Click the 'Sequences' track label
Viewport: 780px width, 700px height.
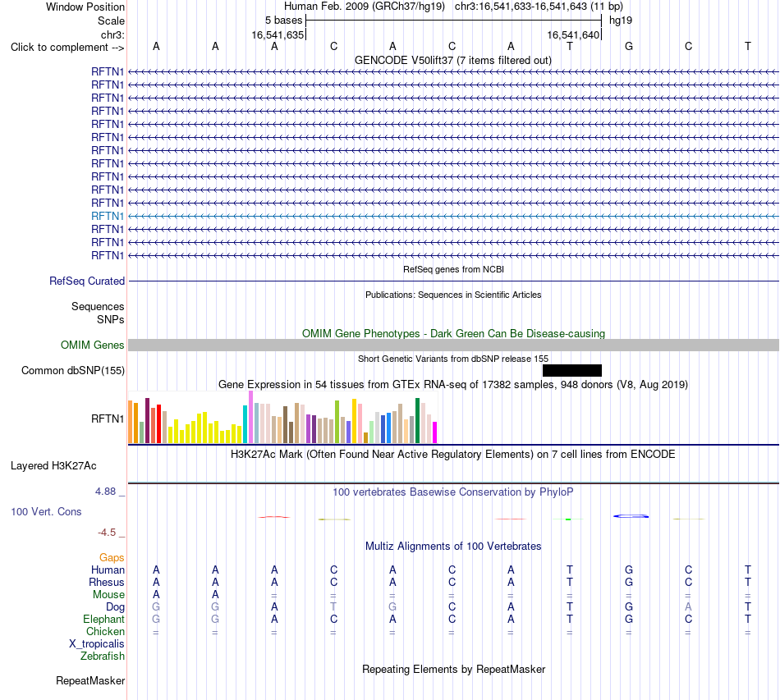click(98, 306)
